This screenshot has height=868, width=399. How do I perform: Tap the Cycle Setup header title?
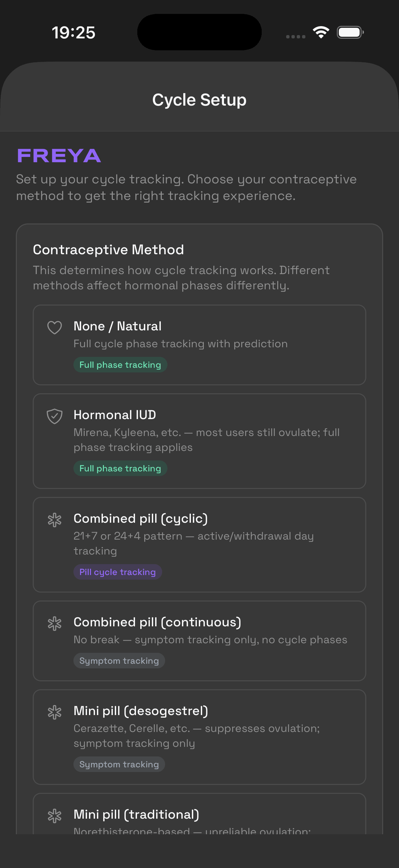[199, 99]
